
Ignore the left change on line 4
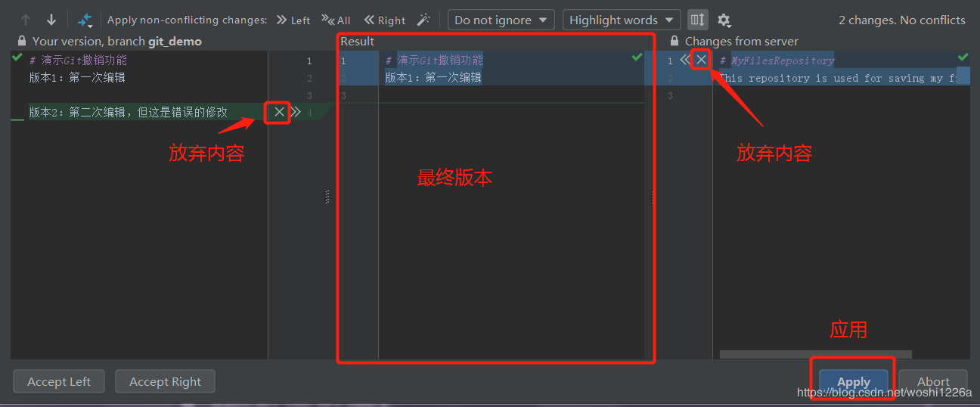(279, 112)
